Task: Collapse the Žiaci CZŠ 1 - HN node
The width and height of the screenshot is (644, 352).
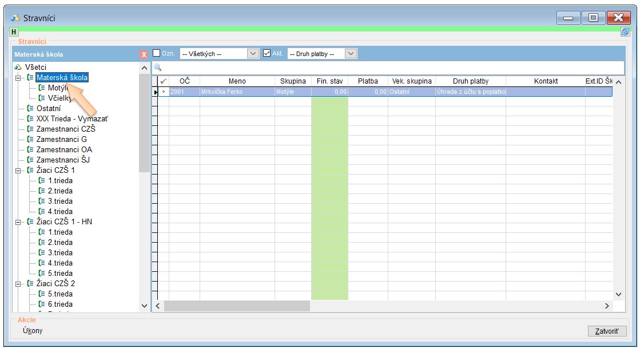Action: 18,222
